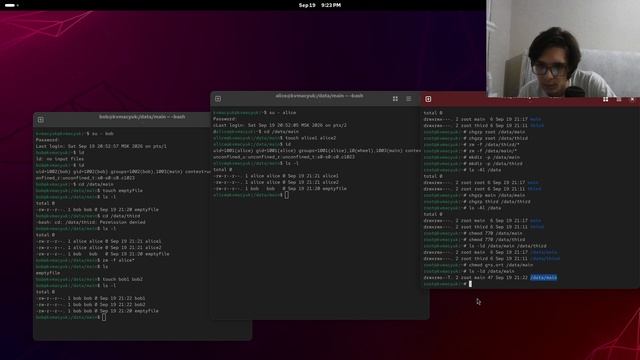The height and width of the screenshot is (360, 640).
Task: Click 'chmod g+s,o+t /data/main' command in root terminal
Action: point(501,265)
